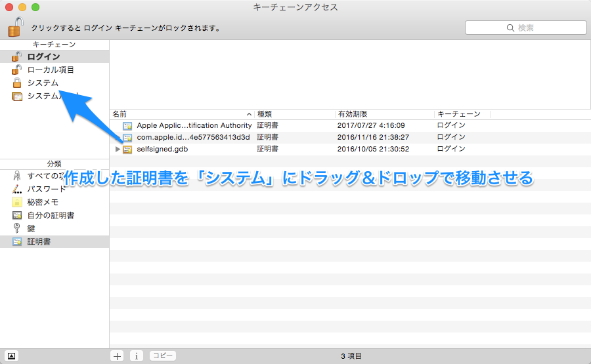Click the certificate icon beside 証明書 category
This screenshot has height=364, width=591.
tap(17, 241)
